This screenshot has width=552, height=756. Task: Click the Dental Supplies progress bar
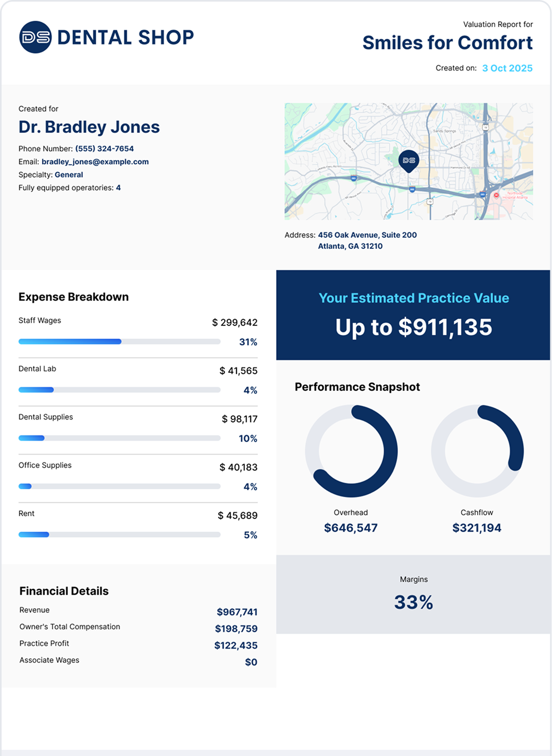coord(120,438)
